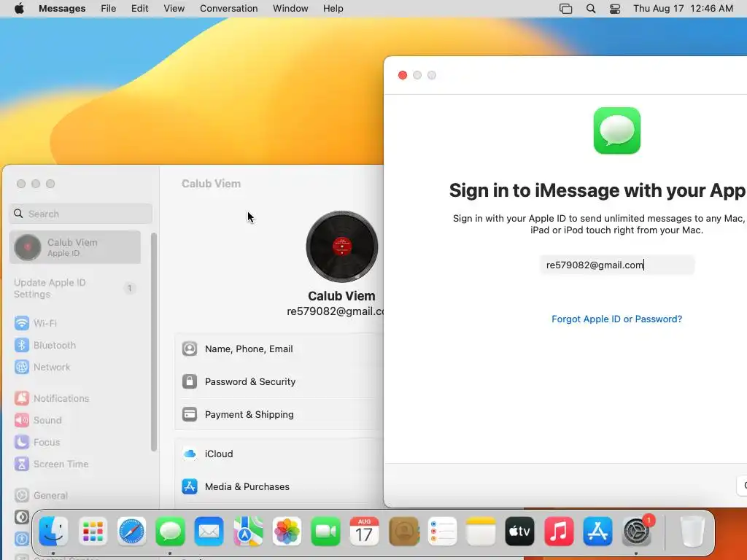Open the Help menu
Image resolution: width=747 pixels, height=560 pixels.
(333, 9)
